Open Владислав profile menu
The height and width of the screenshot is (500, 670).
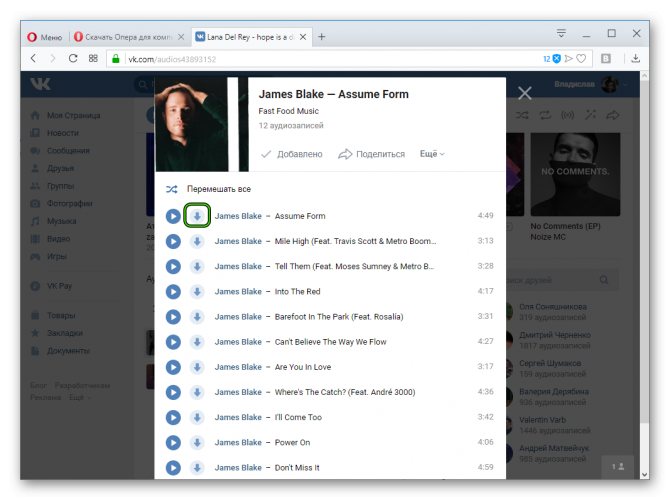point(591,85)
